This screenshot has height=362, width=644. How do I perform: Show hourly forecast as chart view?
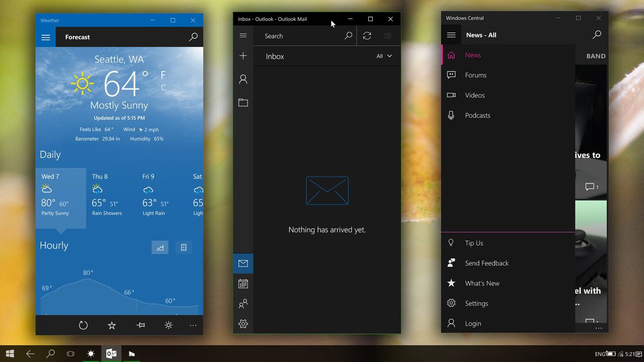click(160, 247)
